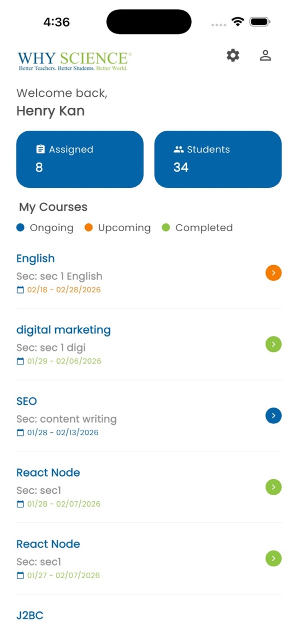
Task: Open English course with orange chevron
Action: (273, 273)
